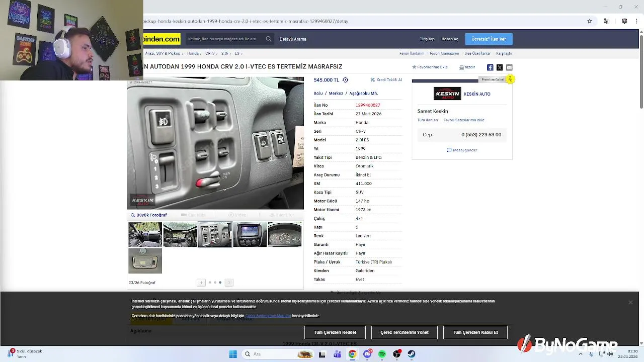Click the volume icon in system tray
The image size is (644, 362).
click(610, 354)
